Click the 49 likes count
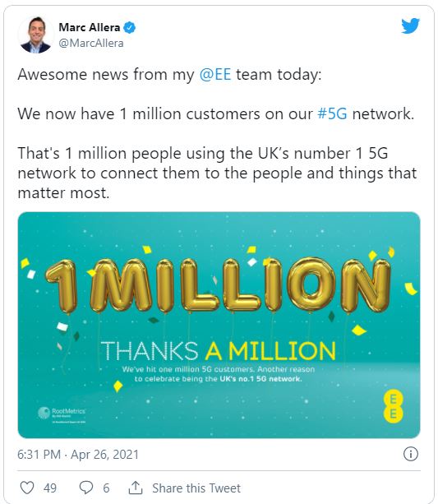 (x=50, y=488)
